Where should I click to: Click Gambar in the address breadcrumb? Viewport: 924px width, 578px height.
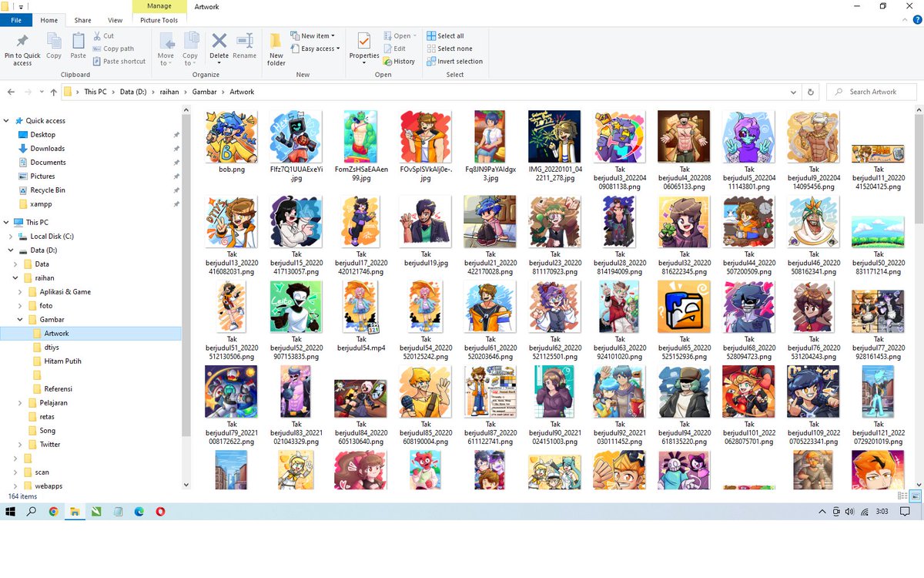pyautogui.click(x=203, y=92)
